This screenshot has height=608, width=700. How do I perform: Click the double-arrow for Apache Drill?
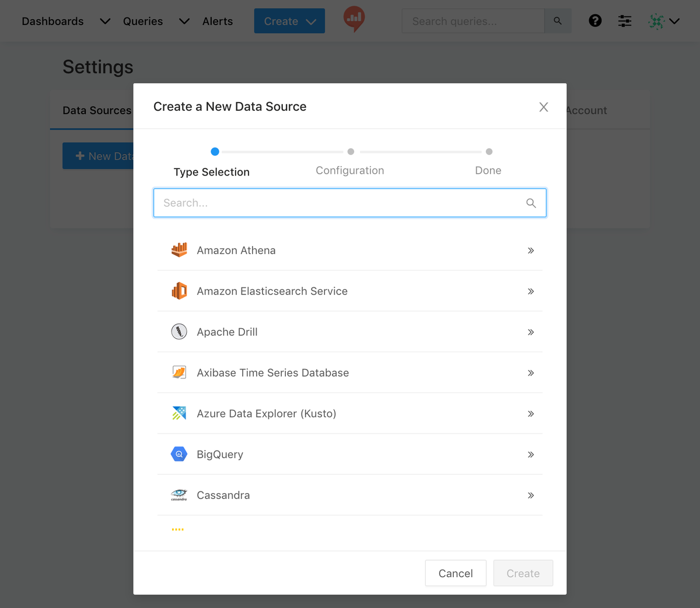(x=531, y=332)
